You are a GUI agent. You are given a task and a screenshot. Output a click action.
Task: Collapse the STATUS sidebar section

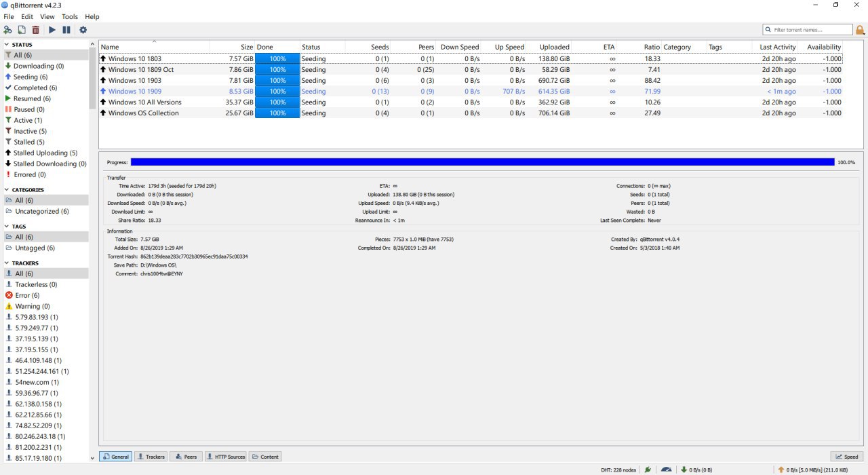[7, 45]
